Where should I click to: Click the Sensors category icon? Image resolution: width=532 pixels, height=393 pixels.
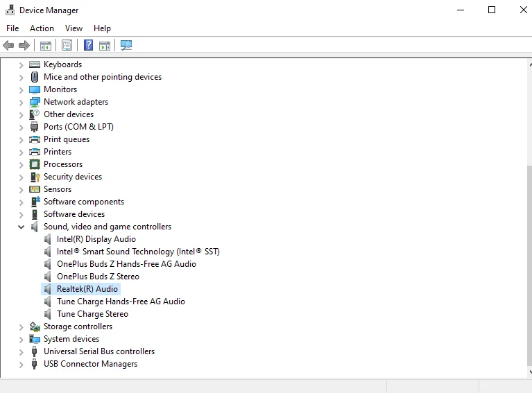pos(35,189)
